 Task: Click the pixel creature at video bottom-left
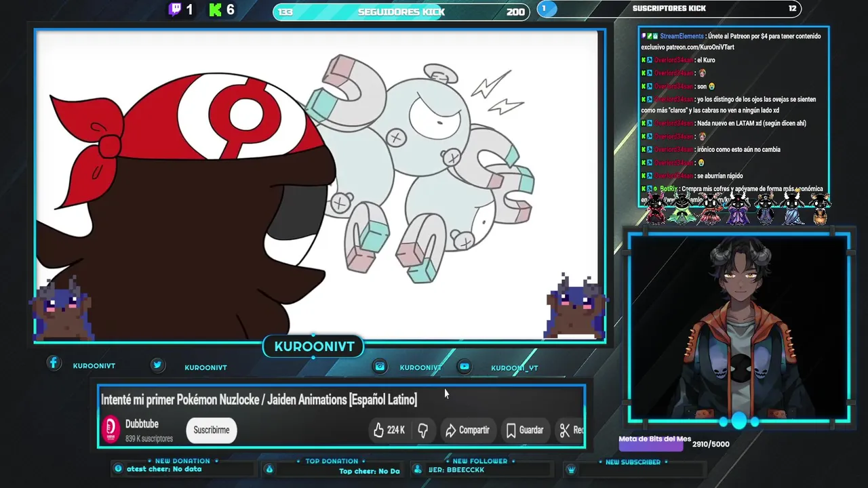pyautogui.click(x=61, y=309)
